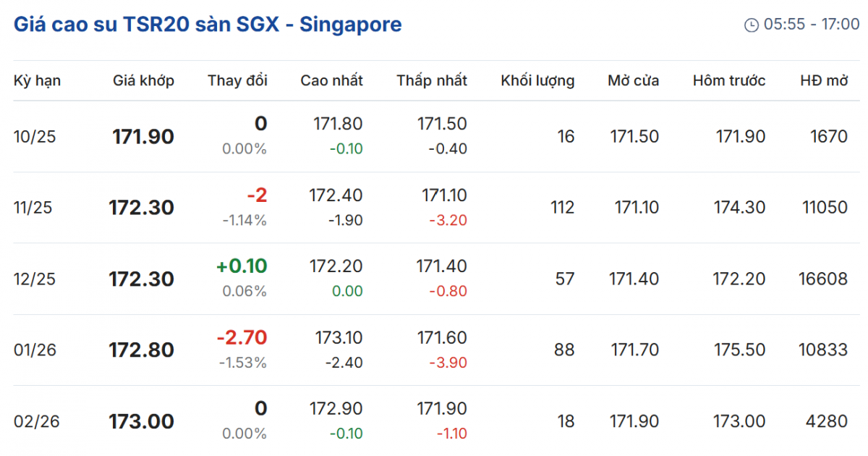The width and height of the screenshot is (868, 456).
Task: Click the 'Thấp nhất' column header
Action: 432,80
